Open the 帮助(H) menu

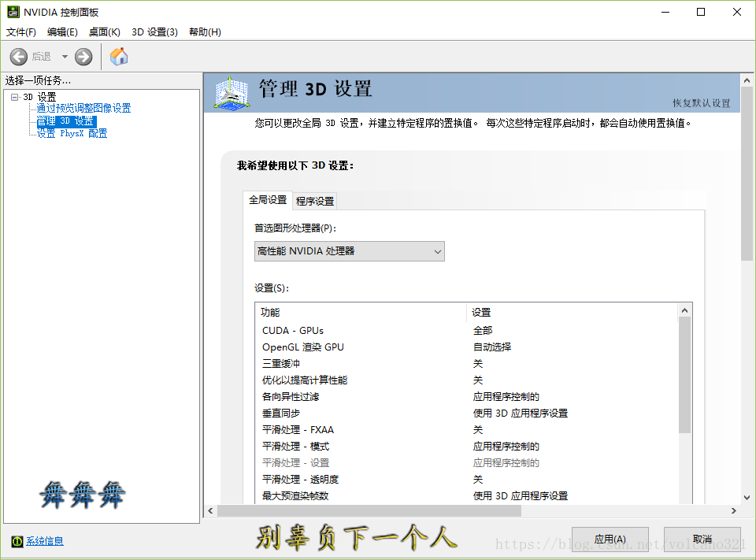tap(205, 32)
